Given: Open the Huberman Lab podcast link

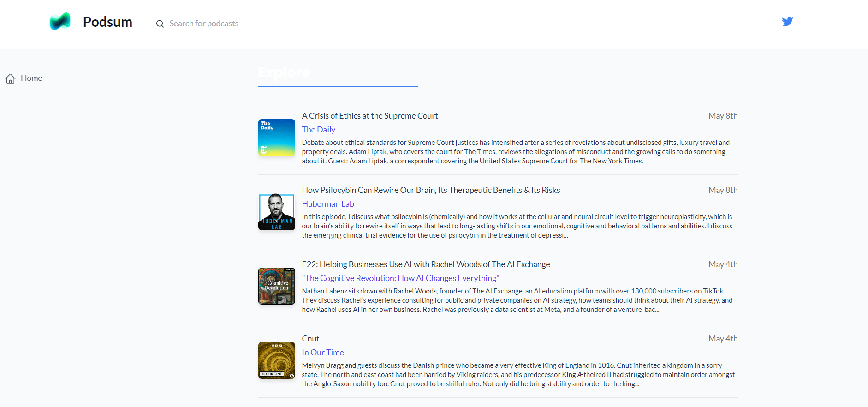Looking at the screenshot, I should (x=328, y=204).
